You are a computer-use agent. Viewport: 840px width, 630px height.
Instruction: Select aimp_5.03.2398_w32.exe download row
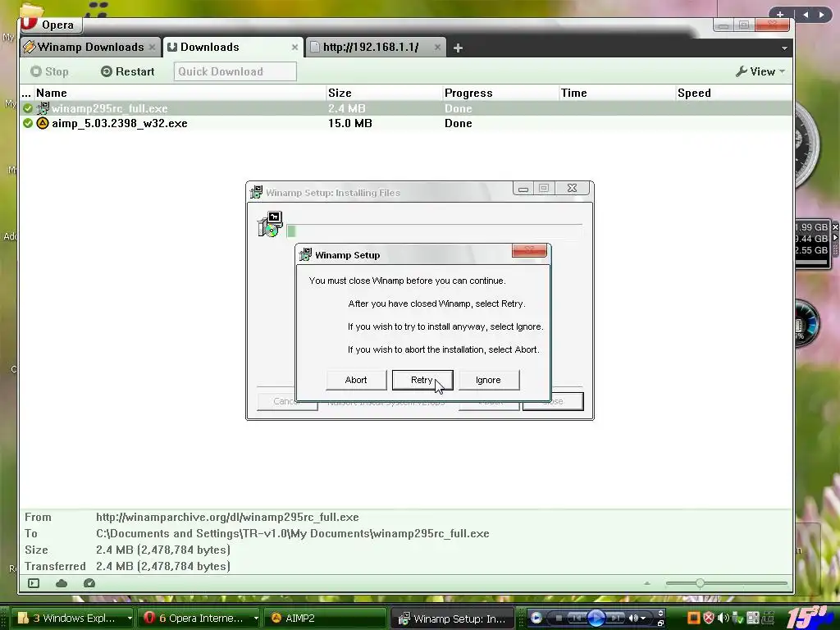[x=406, y=123]
